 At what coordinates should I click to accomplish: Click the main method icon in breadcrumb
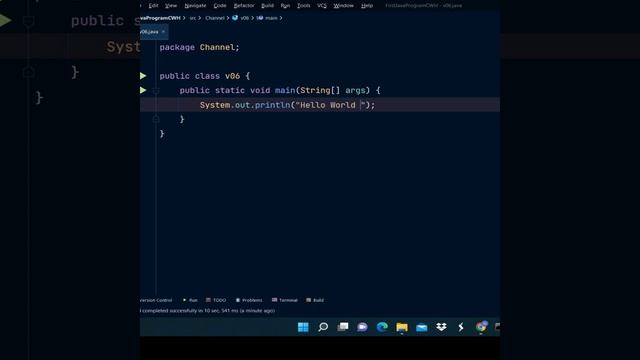260,18
